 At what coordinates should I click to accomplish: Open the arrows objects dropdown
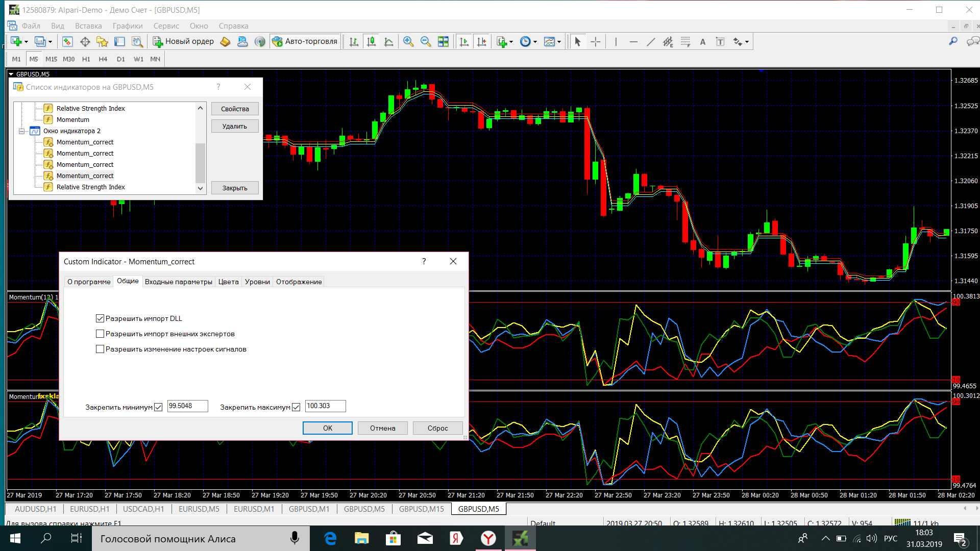click(747, 42)
